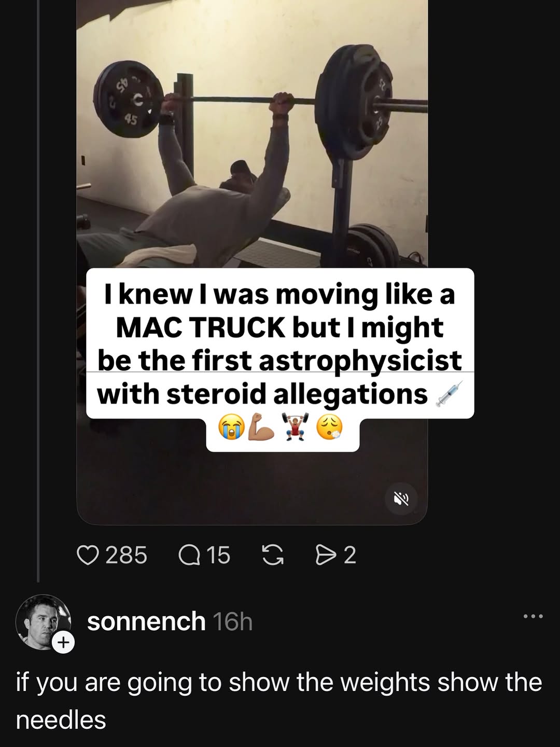Tap the 15 replies count
This screenshot has width=560, height=747.
coord(218,555)
